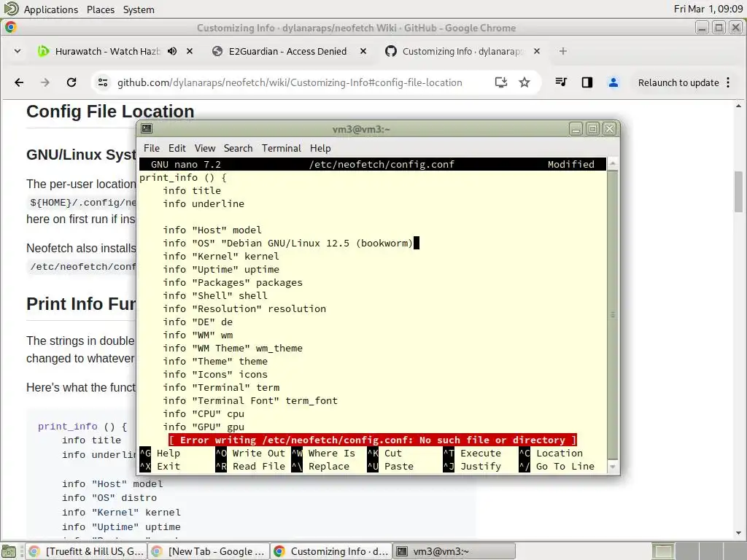Click 'info "Uptime" uptime' in GitHub code block
The image size is (747, 560).
click(121, 526)
